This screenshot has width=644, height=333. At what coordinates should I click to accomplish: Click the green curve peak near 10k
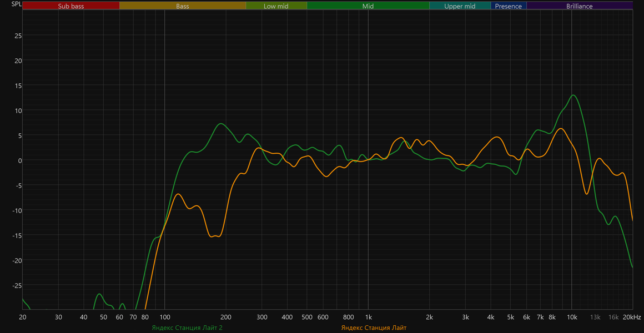point(573,95)
